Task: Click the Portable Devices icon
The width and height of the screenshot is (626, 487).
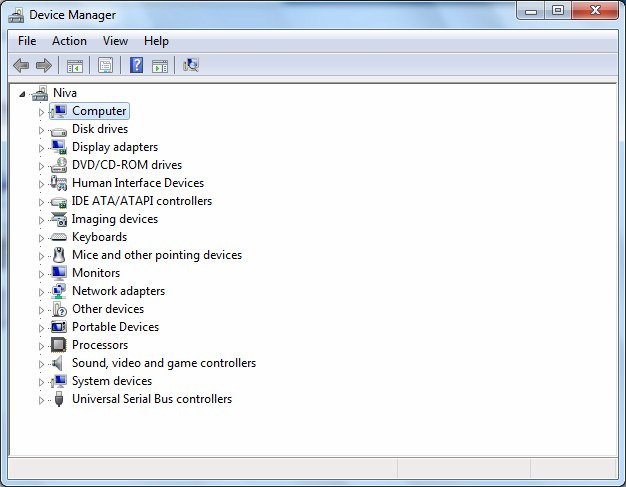Action: (x=59, y=327)
